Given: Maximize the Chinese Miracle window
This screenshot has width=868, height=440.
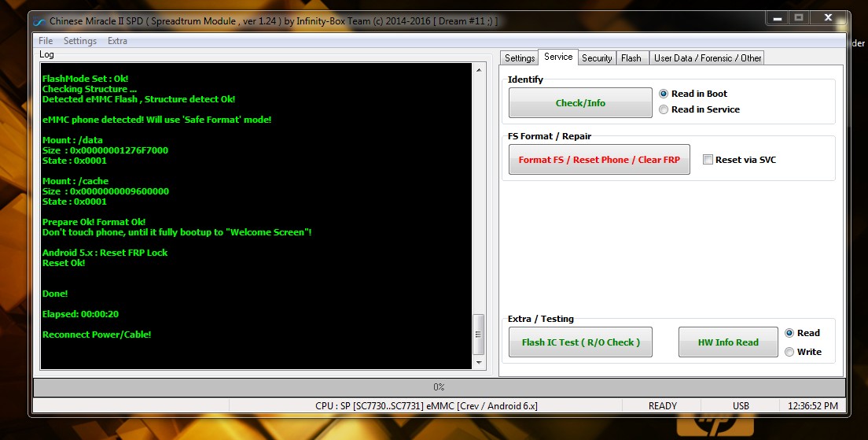Looking at the screenshot, I should 799,18.
